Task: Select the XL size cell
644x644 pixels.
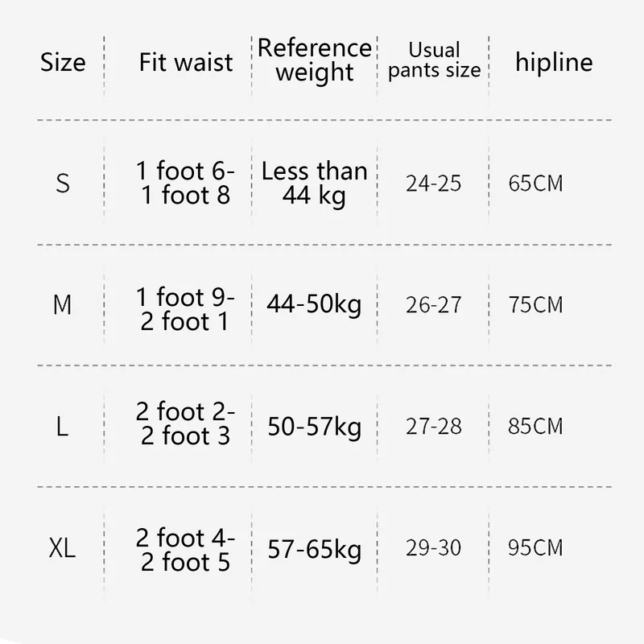Action: tap(62, 549)
